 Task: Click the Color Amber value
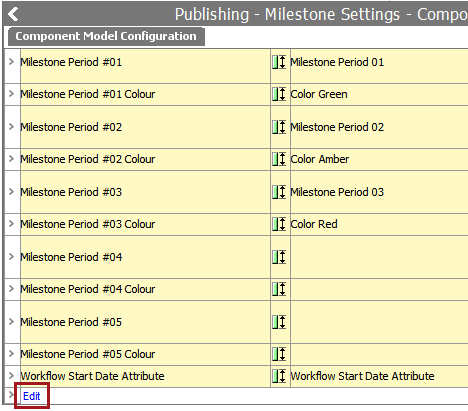tap(320, 159)
